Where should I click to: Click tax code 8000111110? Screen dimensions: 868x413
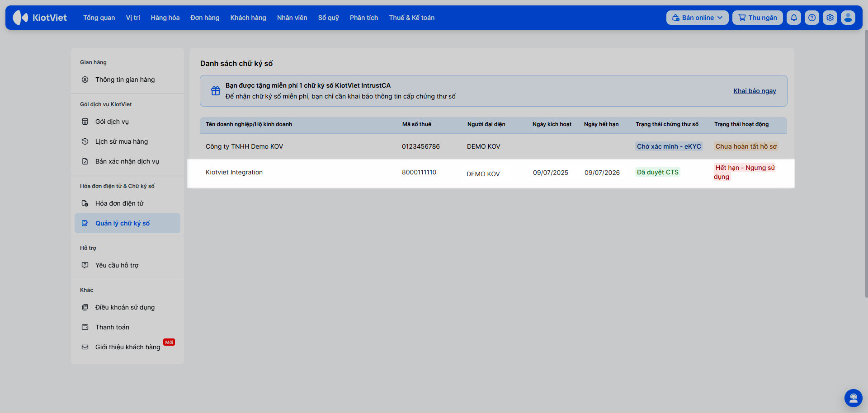tap(419, 172)
